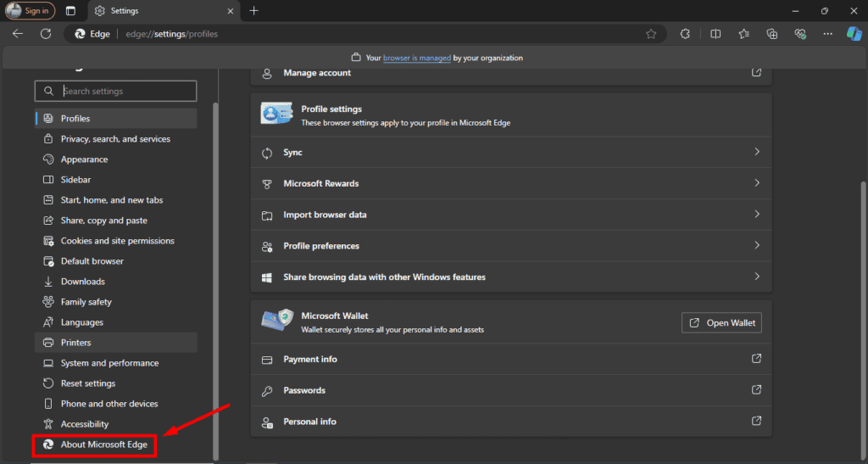Open the Collections toolbar icon
Screen dimensions: 868x464
click(x=771, y=34)
